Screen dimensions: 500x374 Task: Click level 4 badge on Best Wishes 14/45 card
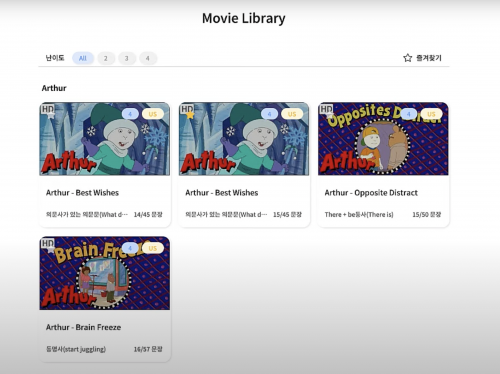click(130, 114)
